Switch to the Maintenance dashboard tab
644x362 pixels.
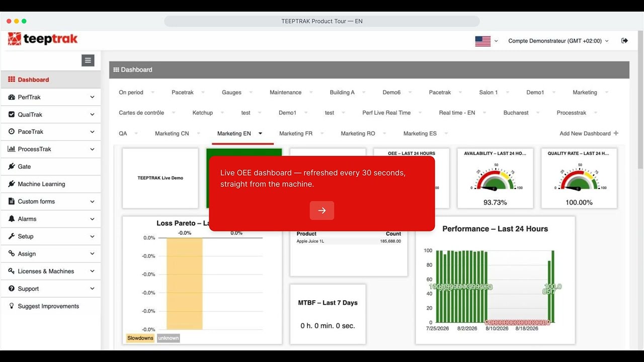[x=285, y=93]
